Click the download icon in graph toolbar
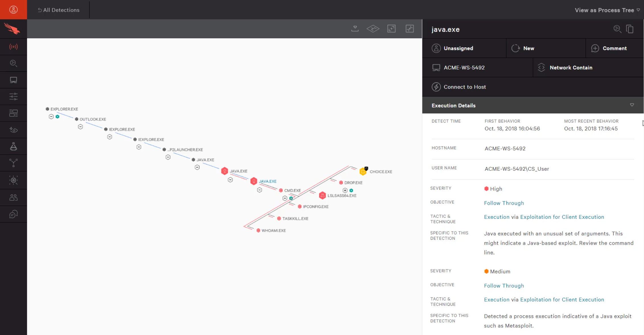Screen dimensions: 644x335 coord(355,29)
